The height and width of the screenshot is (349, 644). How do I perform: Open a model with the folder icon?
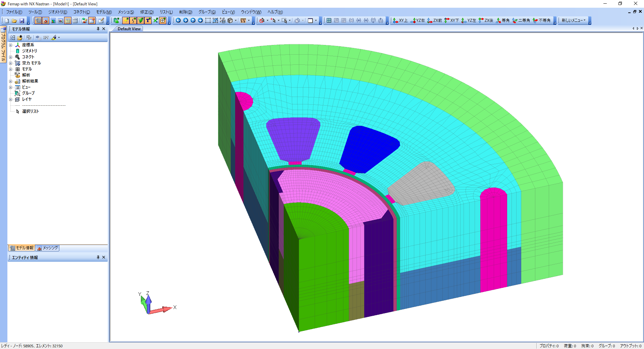click(14, 21)
